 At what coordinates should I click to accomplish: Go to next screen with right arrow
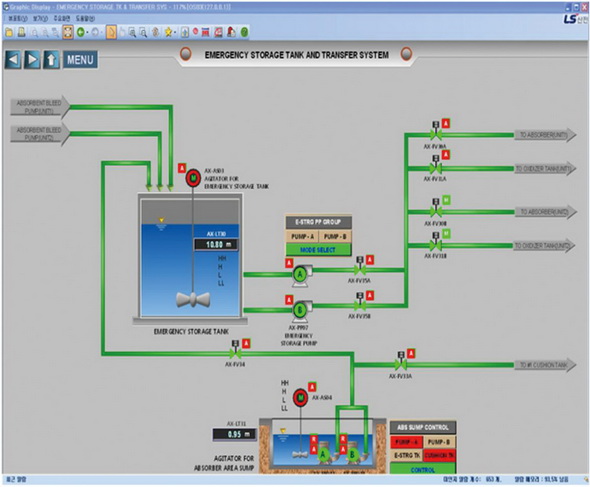pyautogui.click(x=32, y=59)
